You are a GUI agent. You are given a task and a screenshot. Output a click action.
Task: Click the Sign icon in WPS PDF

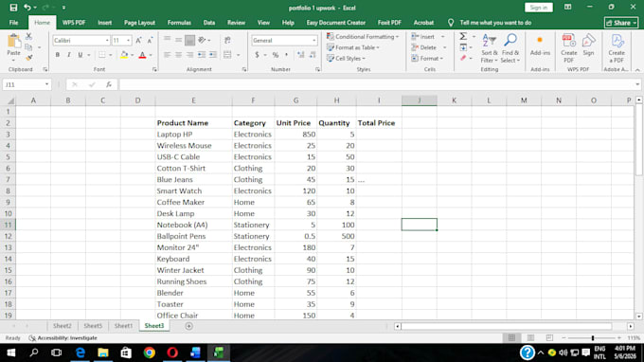[x=588, y=45]
